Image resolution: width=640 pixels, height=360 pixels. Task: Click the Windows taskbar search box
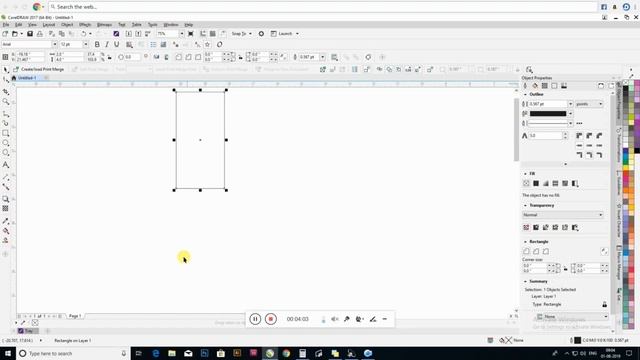click(73, 353)
